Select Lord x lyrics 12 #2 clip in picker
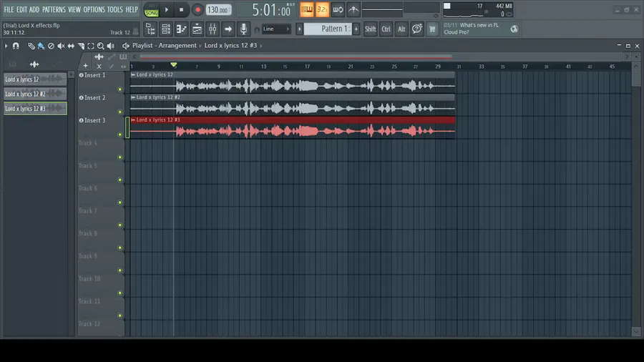Screen dimensions: 644x362 point(35,94)
